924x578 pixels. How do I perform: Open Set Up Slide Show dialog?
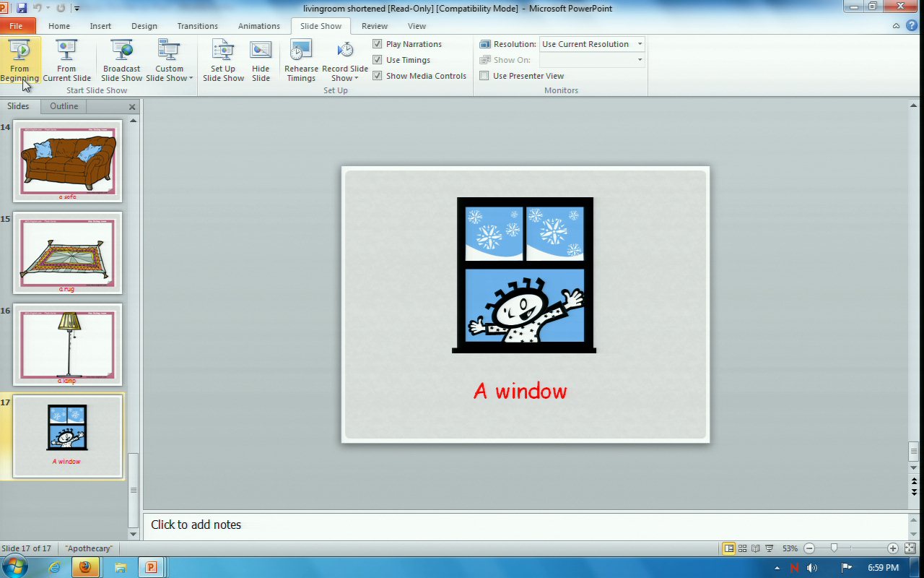223,61
